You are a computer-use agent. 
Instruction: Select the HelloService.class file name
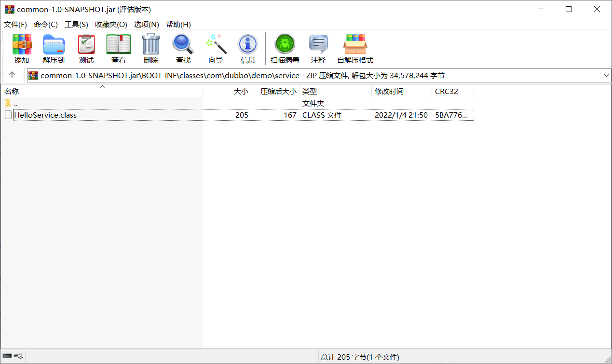pos(45,115)
